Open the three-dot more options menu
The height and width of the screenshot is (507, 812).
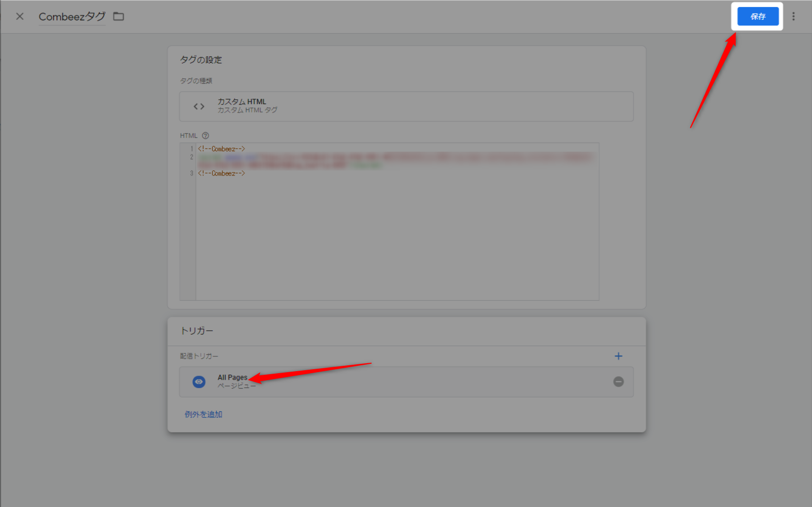point(794,16)
